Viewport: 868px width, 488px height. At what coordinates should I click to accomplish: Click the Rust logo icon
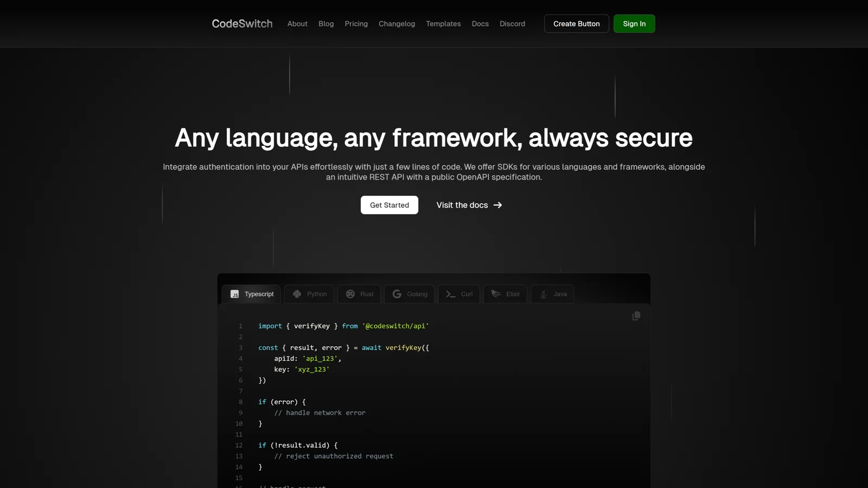(350, 294)
